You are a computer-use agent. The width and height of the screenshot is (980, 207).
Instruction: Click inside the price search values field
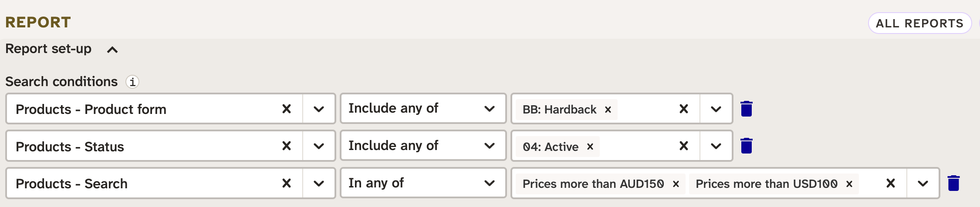[x=869, y=183]
